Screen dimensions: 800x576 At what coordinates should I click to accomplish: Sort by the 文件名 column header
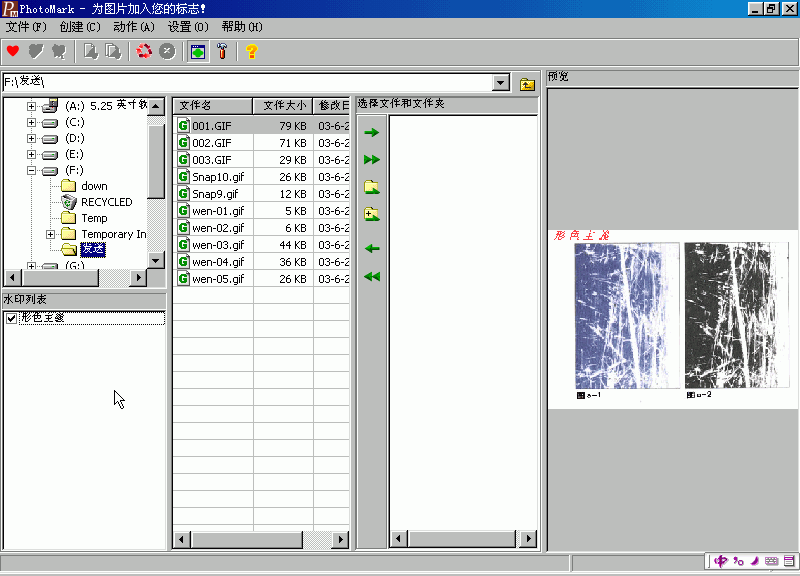(213, 106)
